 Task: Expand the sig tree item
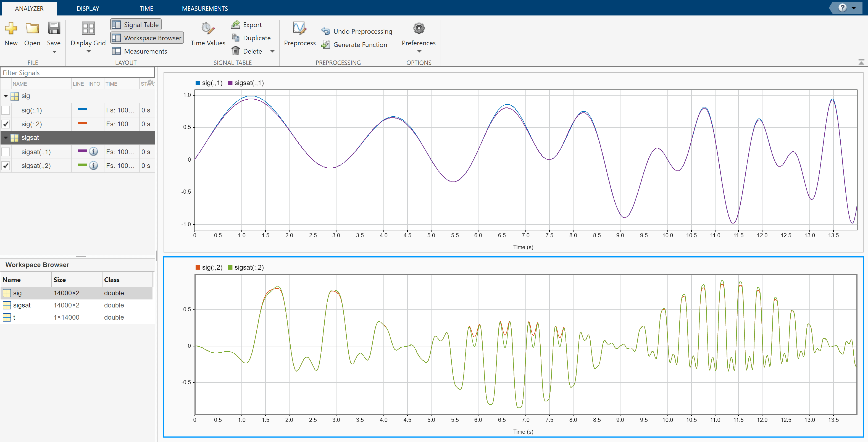click(6, 95)
